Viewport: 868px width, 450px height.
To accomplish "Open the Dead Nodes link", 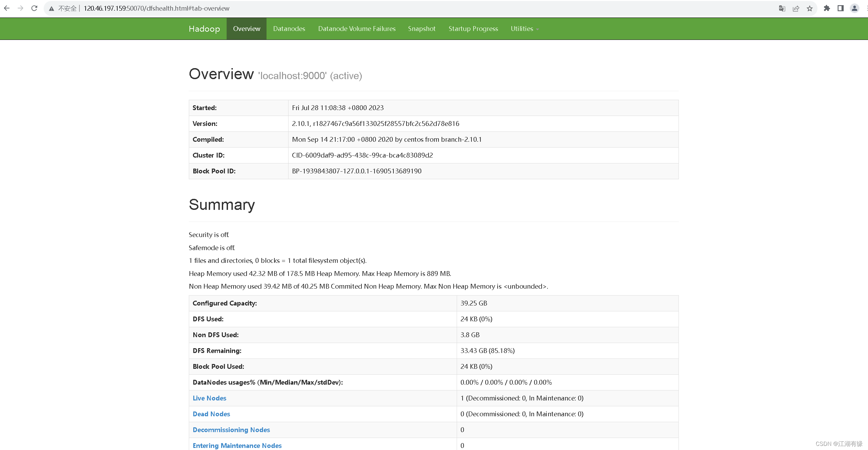I will pos(211,414).
